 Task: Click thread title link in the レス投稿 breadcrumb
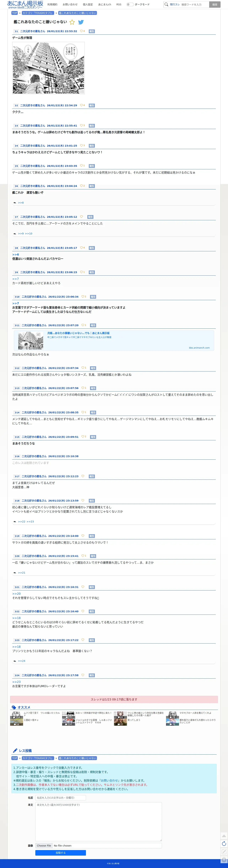(78, 758)
